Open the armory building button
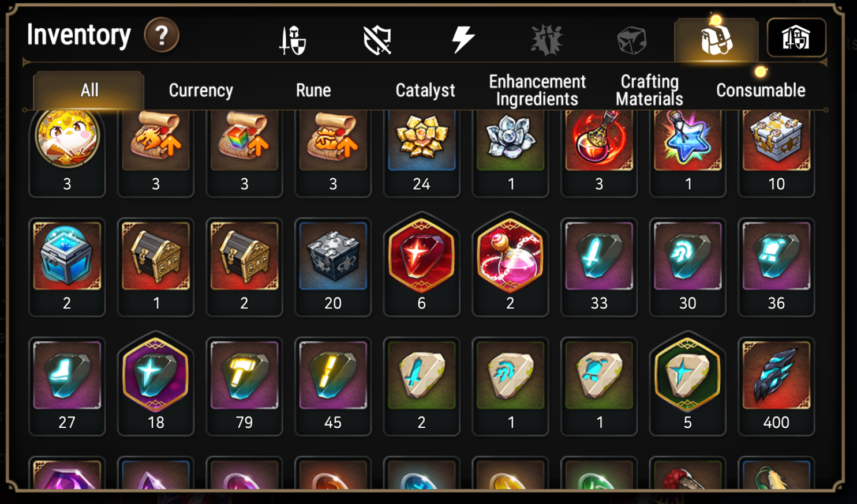The image size is (857, 504). (x=796, y=38)
